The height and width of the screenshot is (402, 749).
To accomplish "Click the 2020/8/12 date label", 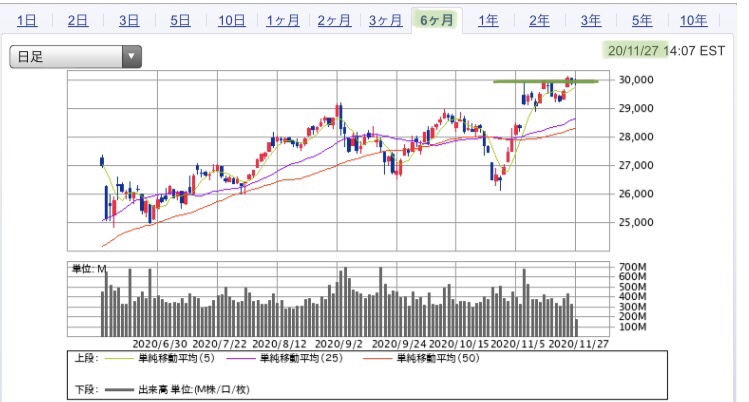I will tap(279, 344).
